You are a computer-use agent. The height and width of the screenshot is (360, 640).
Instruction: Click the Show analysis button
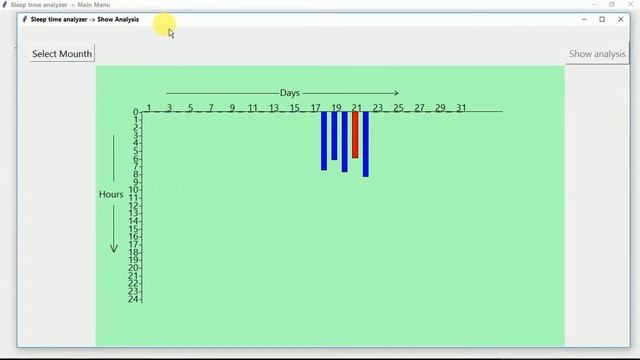tap(597, 54)
